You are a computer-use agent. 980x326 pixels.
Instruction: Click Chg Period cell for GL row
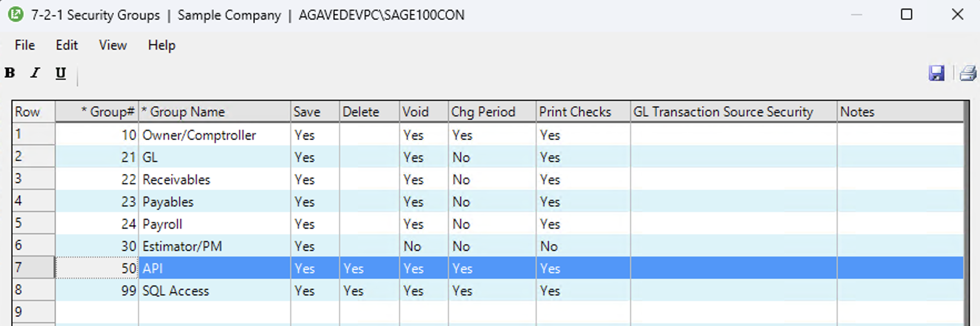(x=492, y=157)
